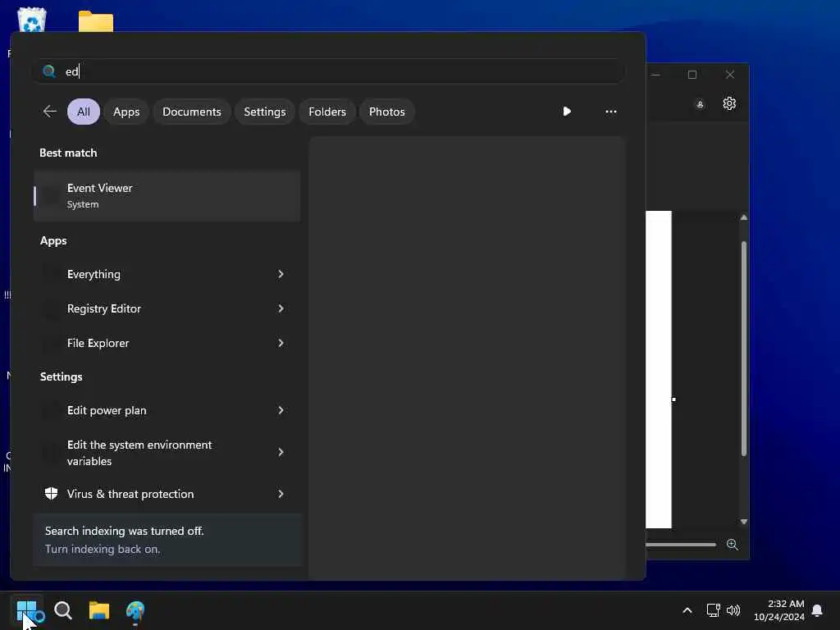The width and height of the screenshot is (840, 630).
Task: Open the Windows Start button
Action: (x=26, y=610)
